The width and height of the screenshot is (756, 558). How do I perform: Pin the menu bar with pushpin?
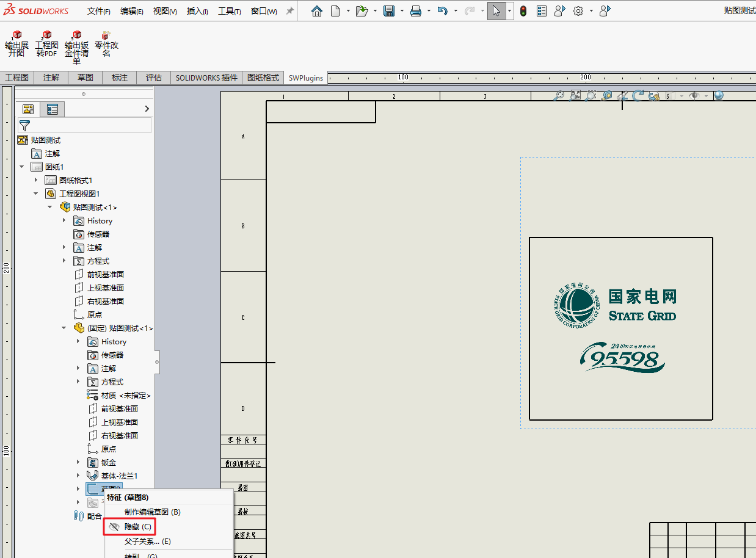[290, 11]
